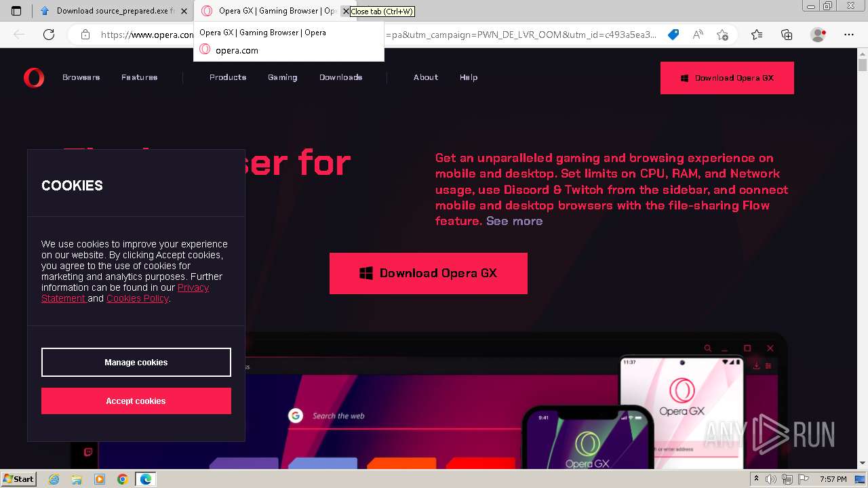Click Accept cookies button

[x=136, y=401]
